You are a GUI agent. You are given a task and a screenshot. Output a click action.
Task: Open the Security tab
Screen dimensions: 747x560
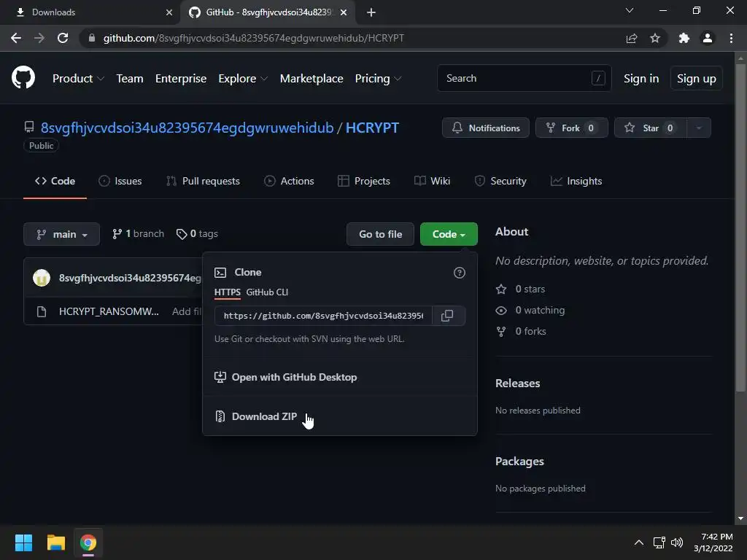[x=500, y=181]
